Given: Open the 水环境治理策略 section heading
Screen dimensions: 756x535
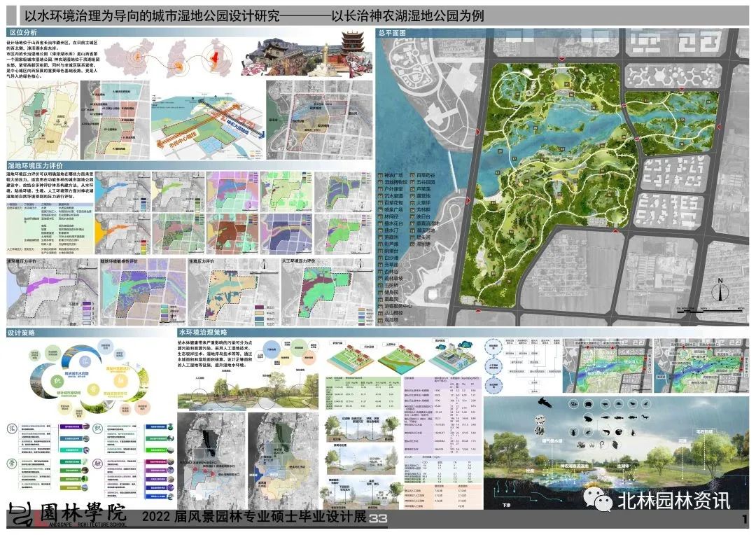Looking at the screenshot, I should coord(203,332).
